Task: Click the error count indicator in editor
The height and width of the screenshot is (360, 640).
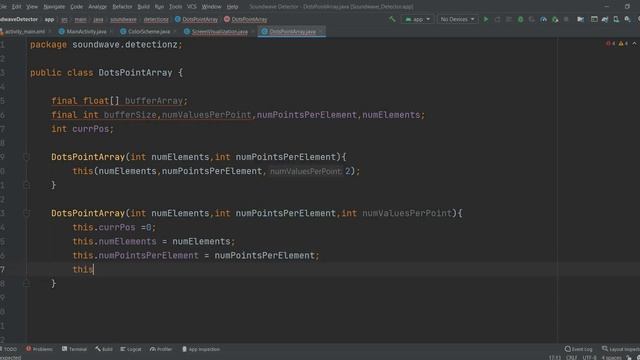Action: tap(611, 44)
